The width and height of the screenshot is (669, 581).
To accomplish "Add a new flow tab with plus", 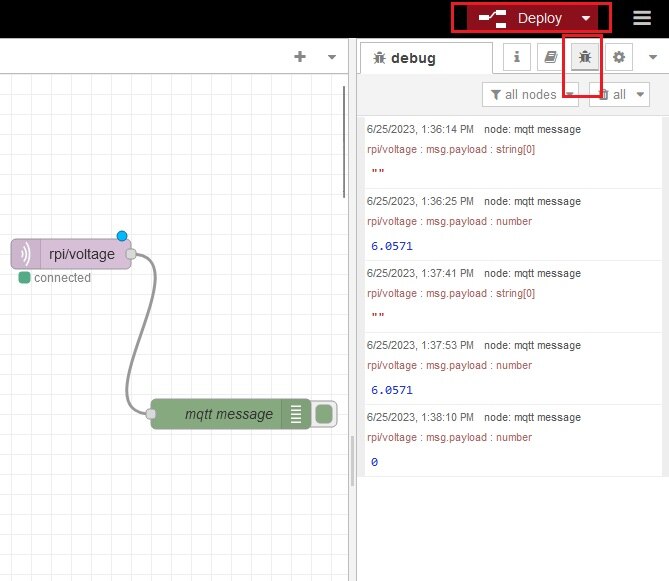I will 300,57.
